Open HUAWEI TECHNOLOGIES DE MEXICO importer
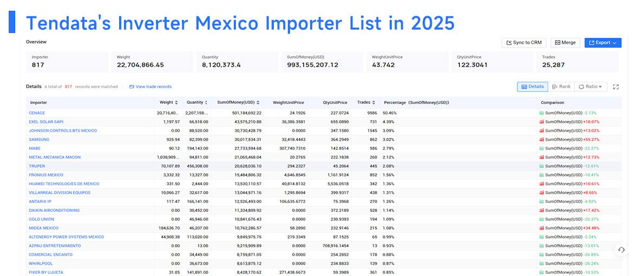The image size is (644, 276). pyautogui.click(x=64, y=184)
